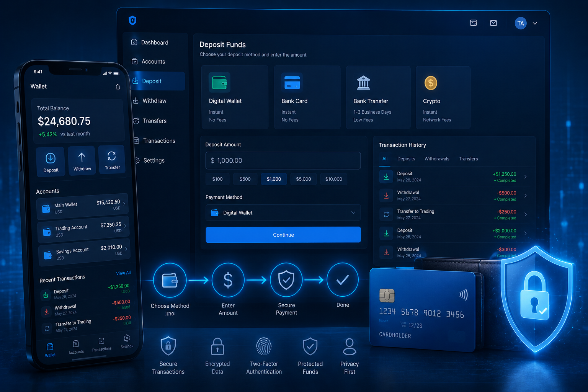
Task: Select the $1,000 preset amount
Action: click(274, 179)
